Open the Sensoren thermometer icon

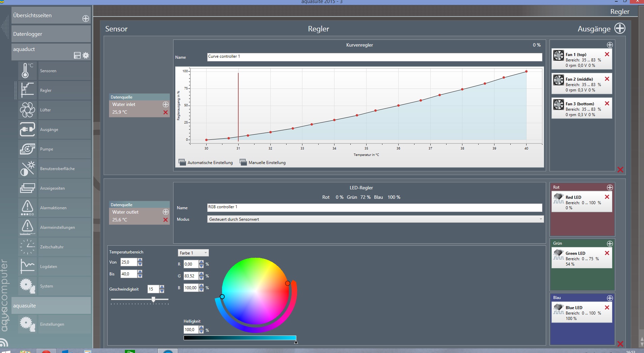27,71
